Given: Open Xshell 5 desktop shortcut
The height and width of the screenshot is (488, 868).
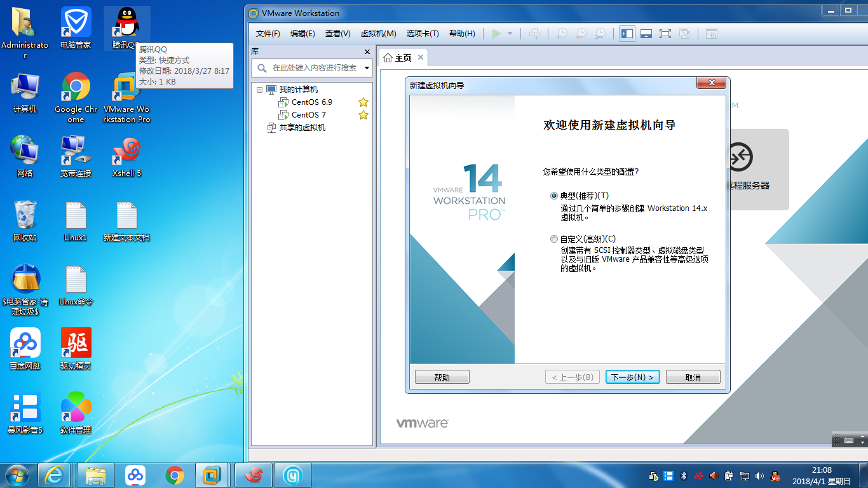Looking at the screenshot, I should [126, 156].
